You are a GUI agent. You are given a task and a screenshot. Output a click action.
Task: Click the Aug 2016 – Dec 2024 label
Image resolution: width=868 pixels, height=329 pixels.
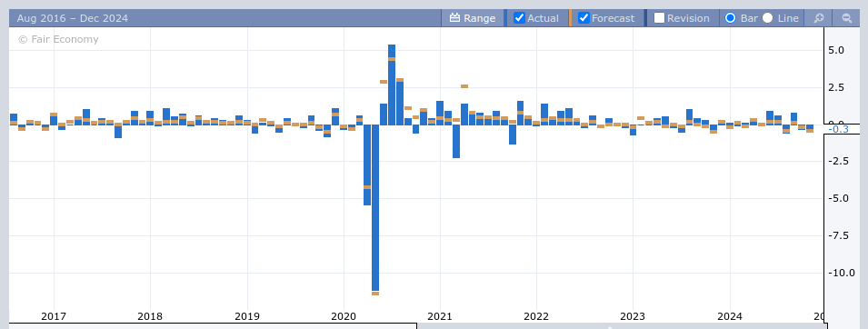pyautogui.click(x=73, y=18)
